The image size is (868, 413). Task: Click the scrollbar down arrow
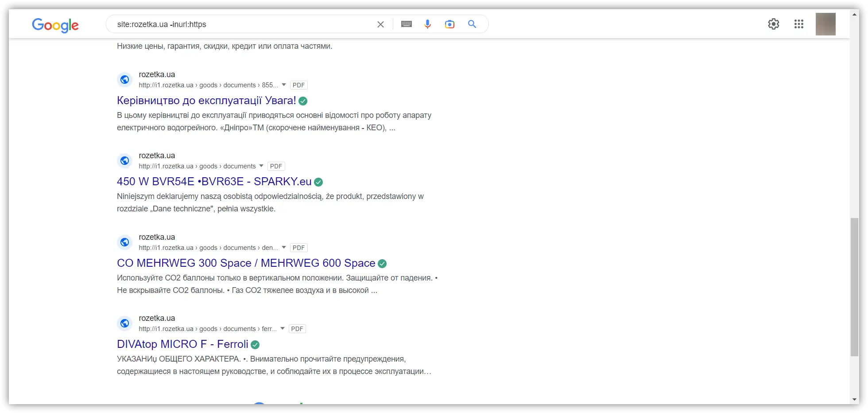point(854,400)
